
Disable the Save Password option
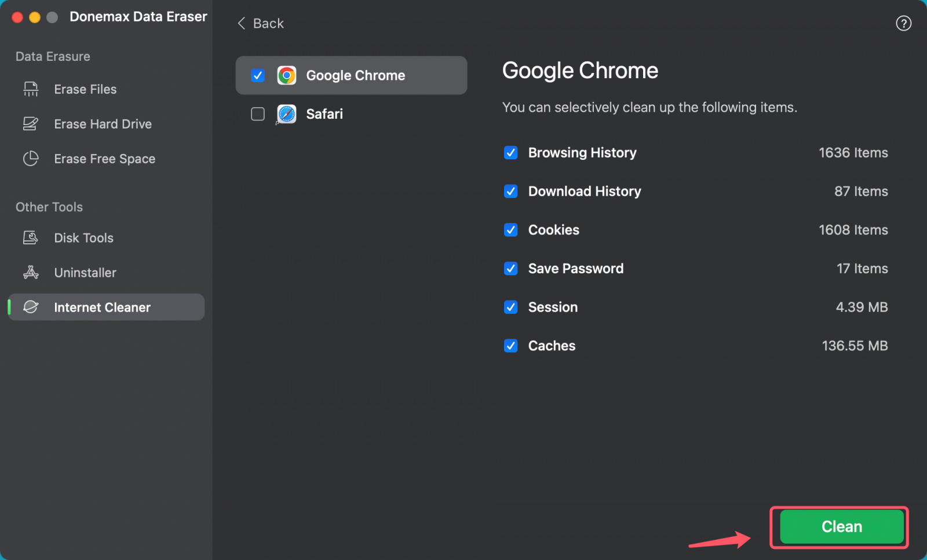[510, 269]
